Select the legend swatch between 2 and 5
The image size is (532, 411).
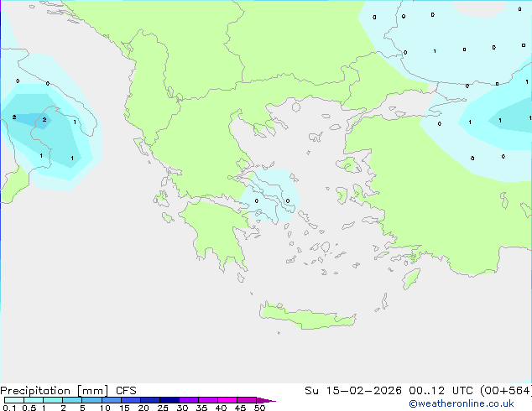pos(72,400)
